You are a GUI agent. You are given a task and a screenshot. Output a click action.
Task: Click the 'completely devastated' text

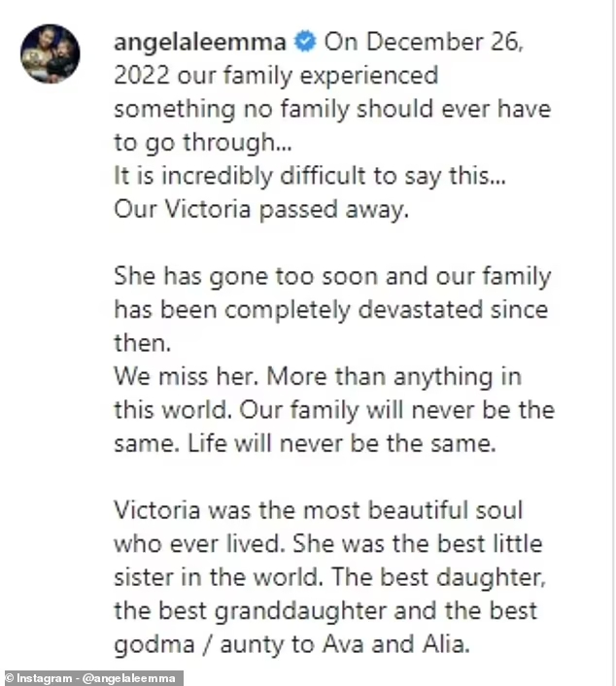click(353, 310)
